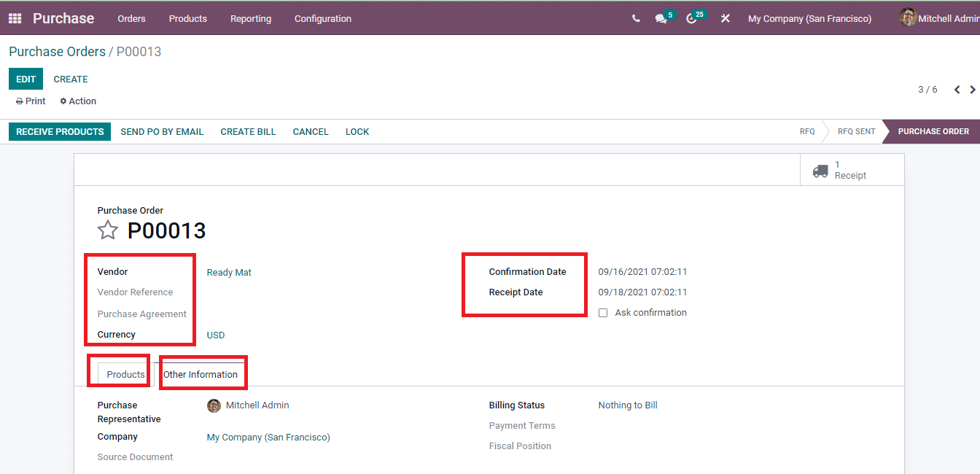The image size is (980, 474).
Task: Open the Ready Mat vendor link
Action: (x=229, y=273)
